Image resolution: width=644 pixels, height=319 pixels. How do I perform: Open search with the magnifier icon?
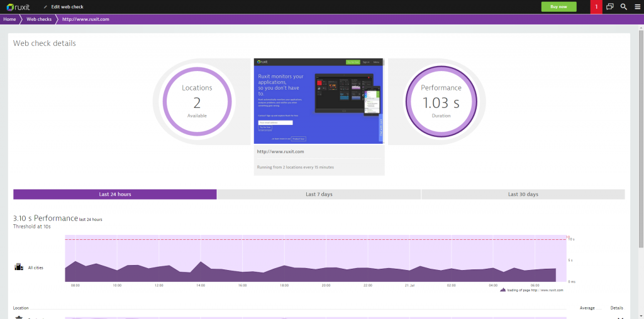pos(623,6)
